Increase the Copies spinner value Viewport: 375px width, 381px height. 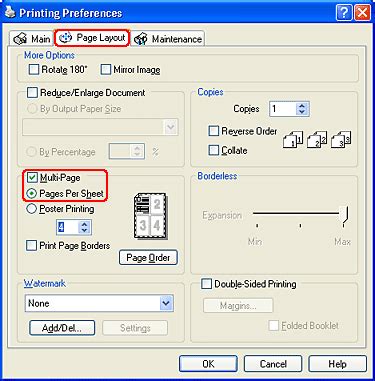point(302,106)
